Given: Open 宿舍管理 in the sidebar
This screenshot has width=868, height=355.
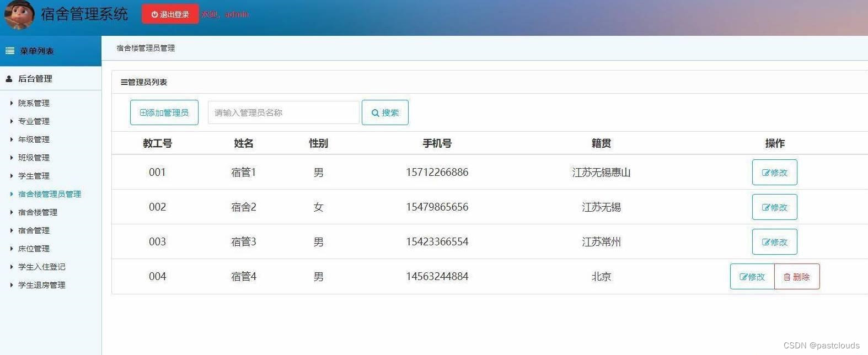Looking at the screenshot, I should (x=34, y=230).
